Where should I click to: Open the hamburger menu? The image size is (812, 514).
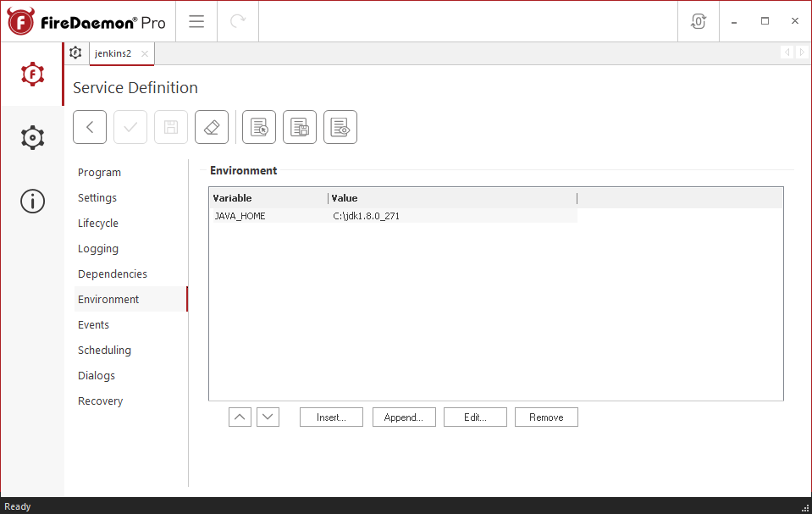[x=196, y=21]
